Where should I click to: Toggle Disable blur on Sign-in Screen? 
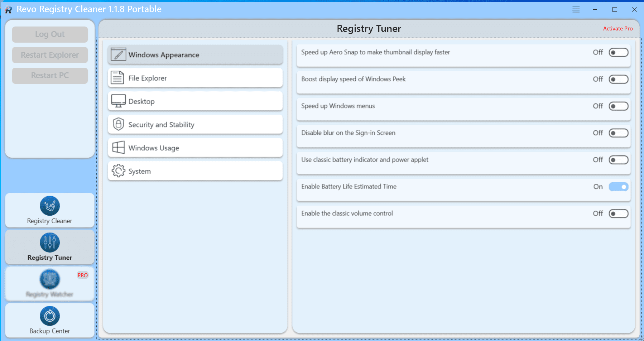[619, 133]
